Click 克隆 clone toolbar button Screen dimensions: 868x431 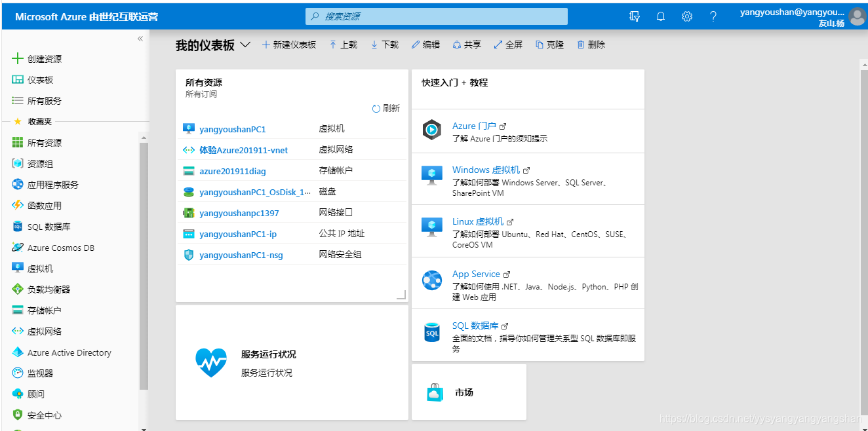point(549,45)
